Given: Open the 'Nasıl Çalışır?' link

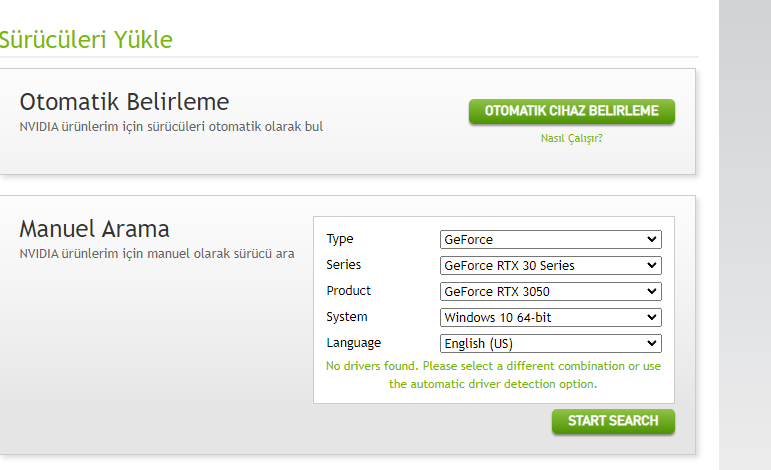Looking at the screenshot, I should tap(571, 138).
